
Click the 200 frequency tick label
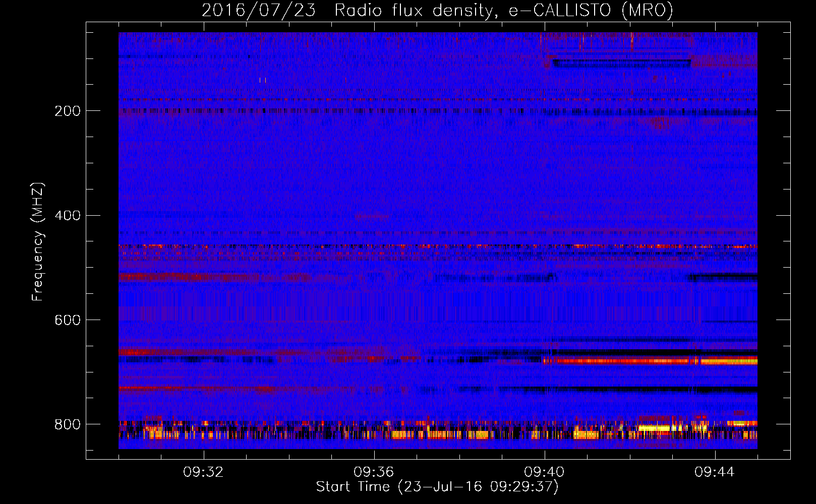point(68,111)
